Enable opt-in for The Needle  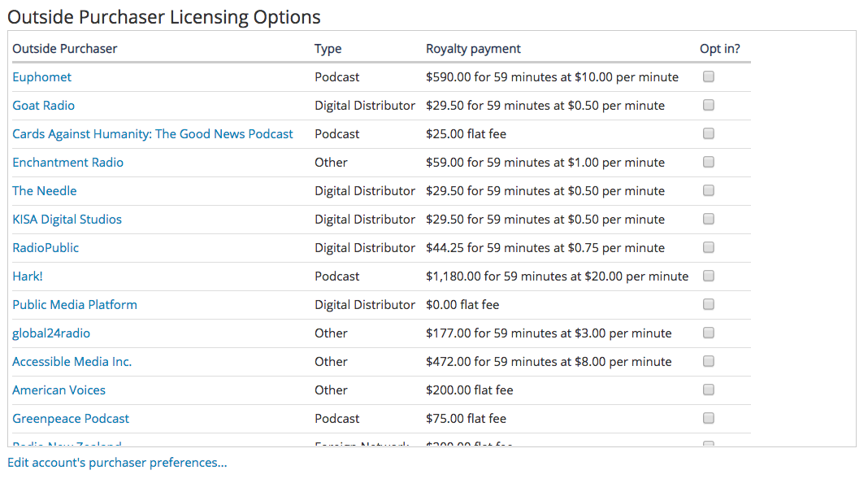[709, 190]
